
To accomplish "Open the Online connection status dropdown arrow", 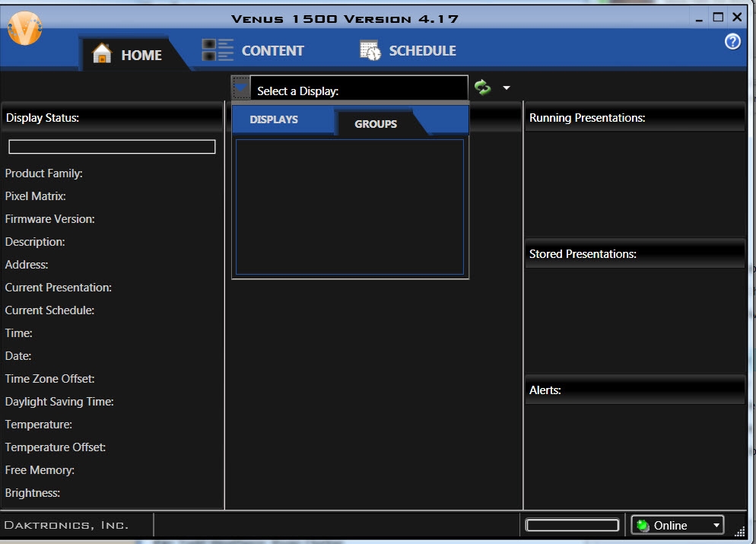I will 716,525.
